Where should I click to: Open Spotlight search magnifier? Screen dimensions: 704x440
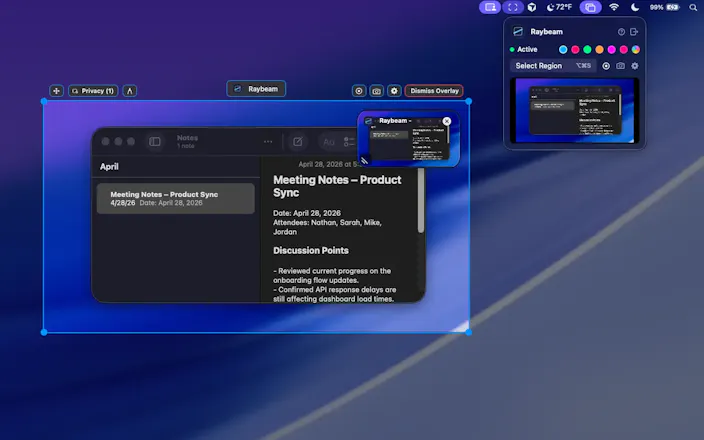click(693, 7)
